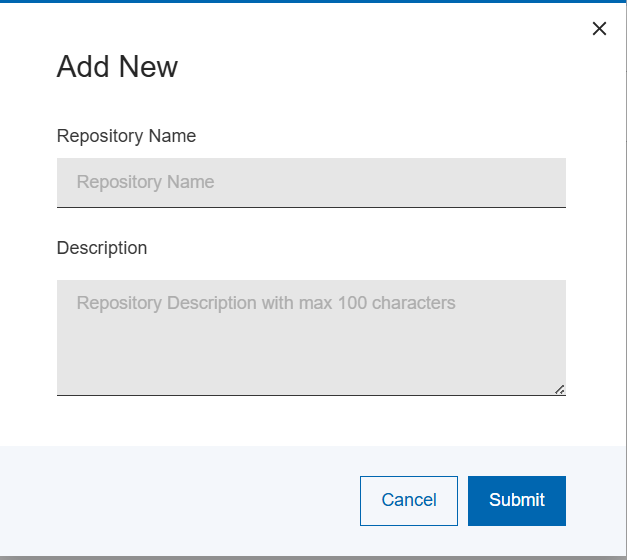Activate the repository description box

point(311,337)
